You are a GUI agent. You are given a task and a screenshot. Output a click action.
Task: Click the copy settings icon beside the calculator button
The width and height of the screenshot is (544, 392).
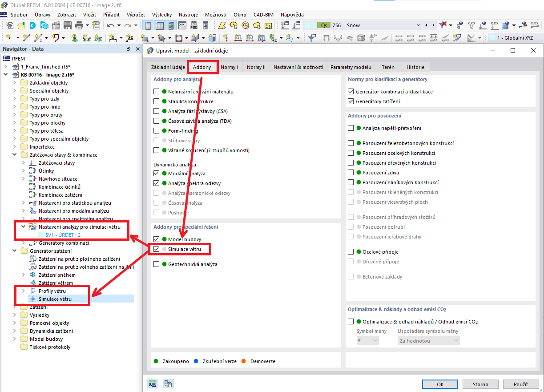point(168,384)
